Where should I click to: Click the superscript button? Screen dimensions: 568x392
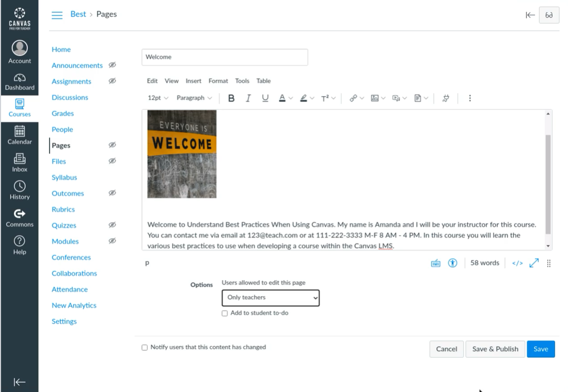point(325,98)
